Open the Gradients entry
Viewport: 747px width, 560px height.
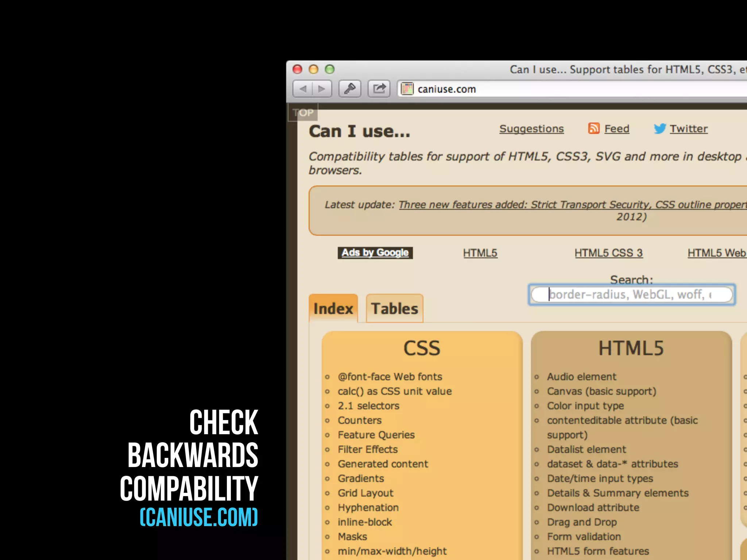(x=361, y=478)
